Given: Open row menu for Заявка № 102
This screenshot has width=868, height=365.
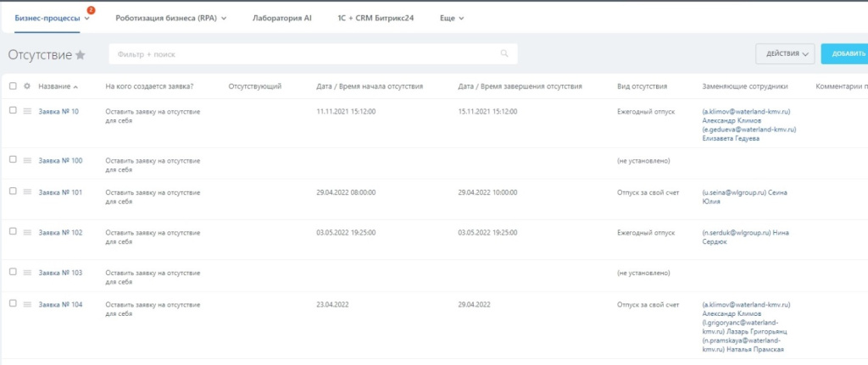Looking at the screenshot, I should (27, 232).
